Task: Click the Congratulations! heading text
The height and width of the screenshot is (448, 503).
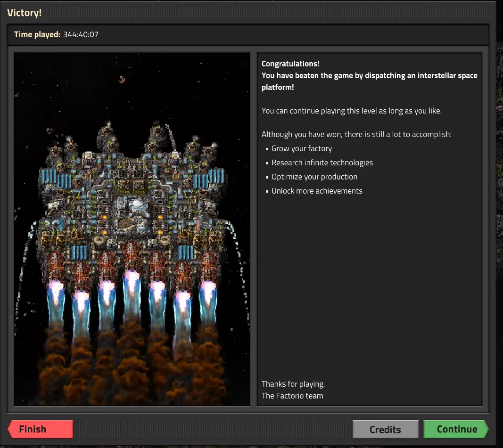Action: (x=290, y=64)
